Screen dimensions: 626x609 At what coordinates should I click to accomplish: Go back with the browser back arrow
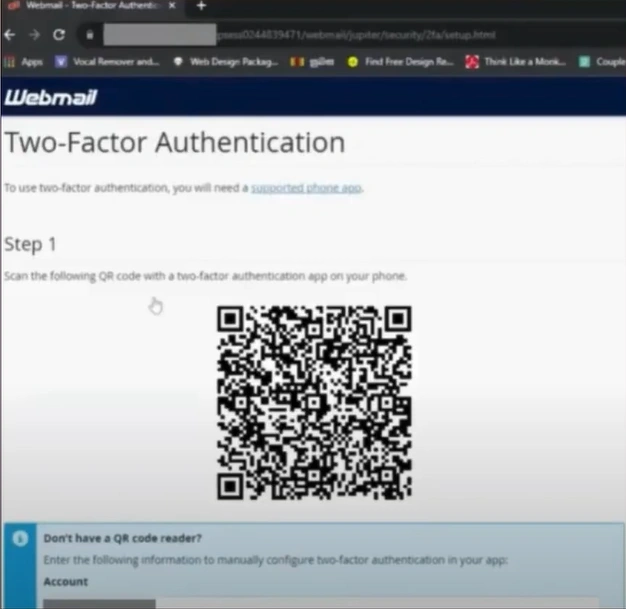point(10,35)
